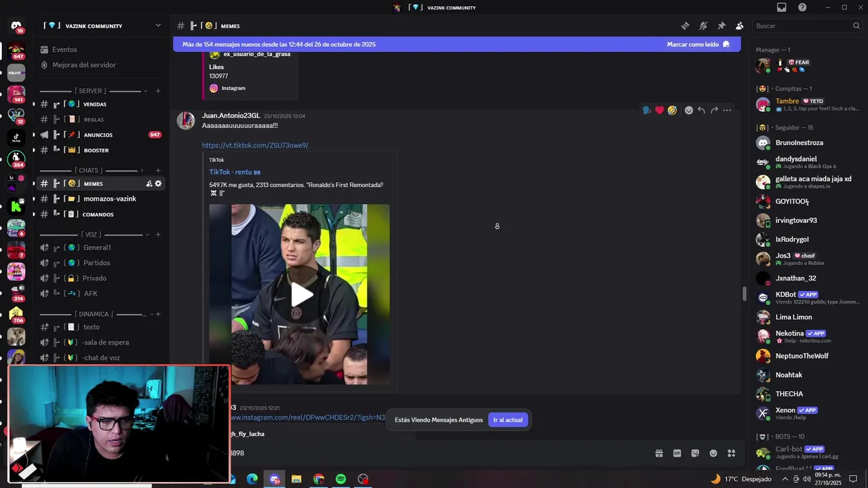Open the threads icon in channel header
868x488 pixels.
coord(685,26)
